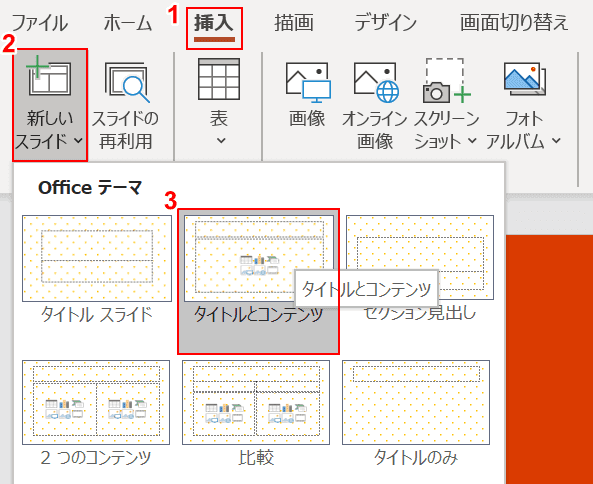The width and height of the screenshot is (593, 484).
Task: Switch to the ホーム tab
Action: (128, 23)
